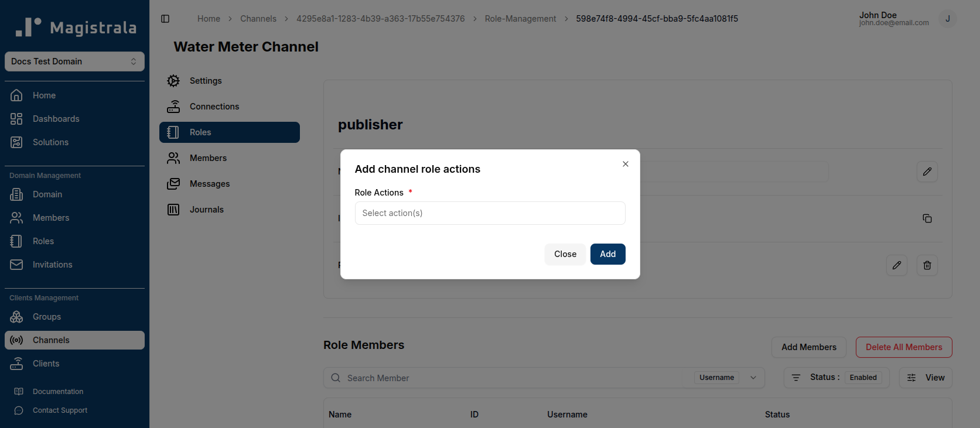The image size is (980, 428).
Task: Click the trash icon for role actions
Action: tap(927, 265)
